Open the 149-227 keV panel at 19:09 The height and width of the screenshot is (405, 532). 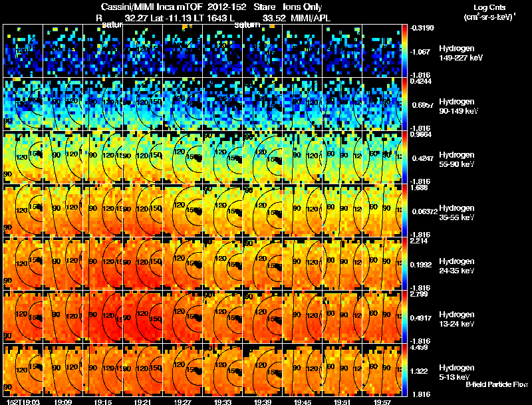click(63, 51)
